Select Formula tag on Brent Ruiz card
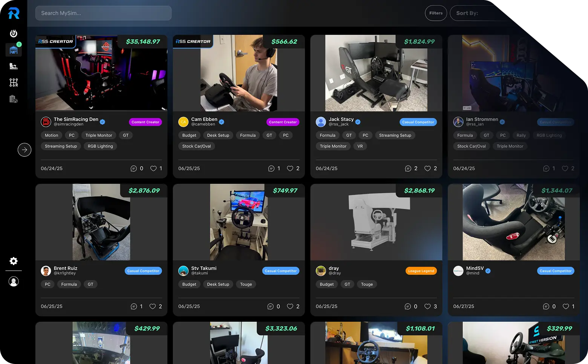 [x=69, y=284]
